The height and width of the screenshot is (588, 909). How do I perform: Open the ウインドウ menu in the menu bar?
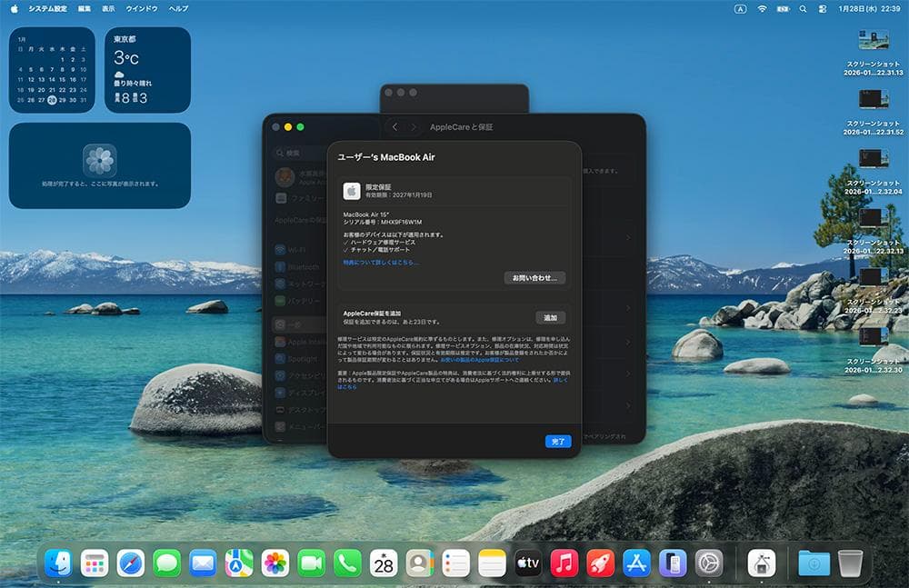[x=141, y=8]
